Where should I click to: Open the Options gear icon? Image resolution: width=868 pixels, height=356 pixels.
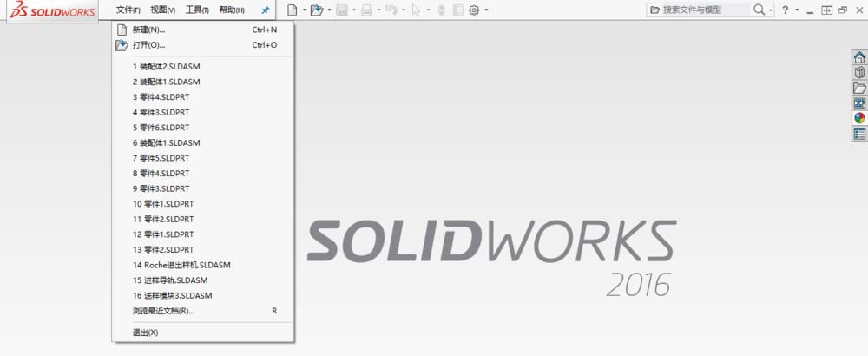474,10
